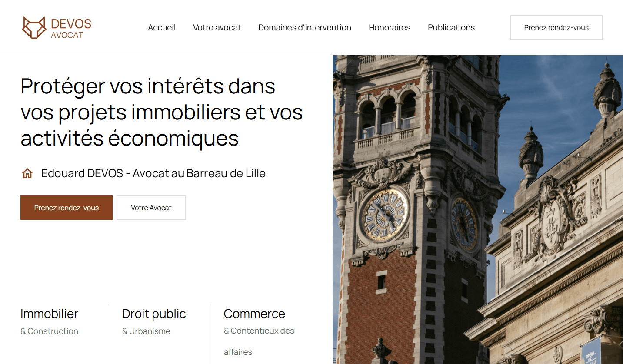The height and width of the screenshot is (364, 623).
Task: Open the DEVOS AVOCAT logo text
Action: click(71, 29)
